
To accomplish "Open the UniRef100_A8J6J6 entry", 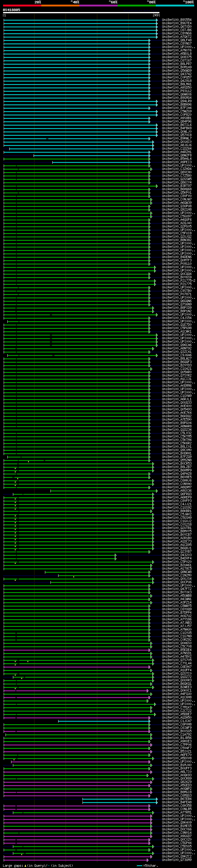I will click(x=177, y=145).
